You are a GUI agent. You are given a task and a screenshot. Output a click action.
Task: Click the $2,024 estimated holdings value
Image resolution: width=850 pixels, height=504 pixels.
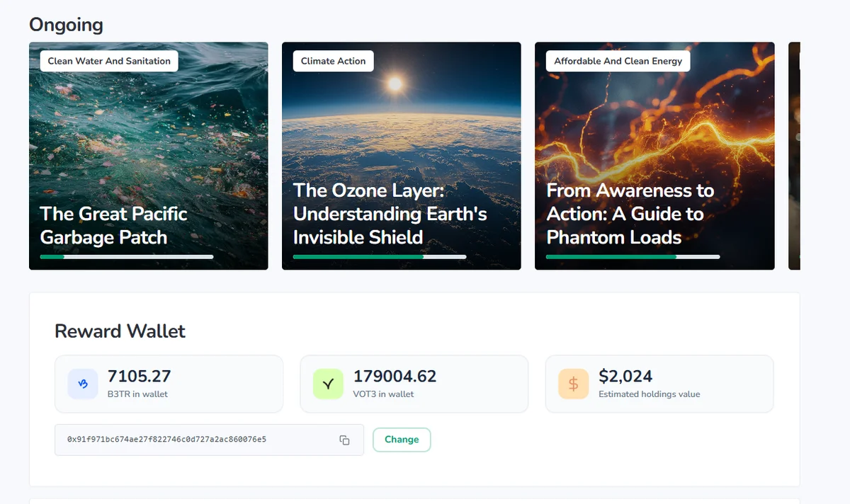coord(625,376)
